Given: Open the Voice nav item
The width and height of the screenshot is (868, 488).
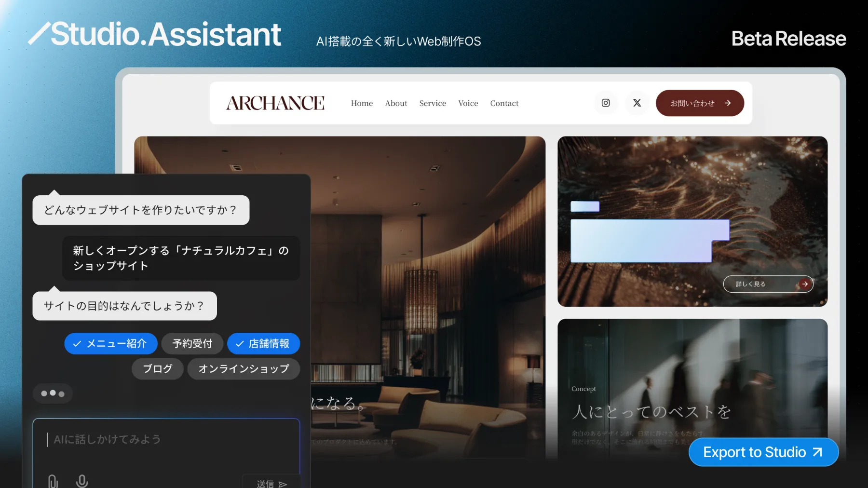Looking at the screenshot, I should [468, 103].
